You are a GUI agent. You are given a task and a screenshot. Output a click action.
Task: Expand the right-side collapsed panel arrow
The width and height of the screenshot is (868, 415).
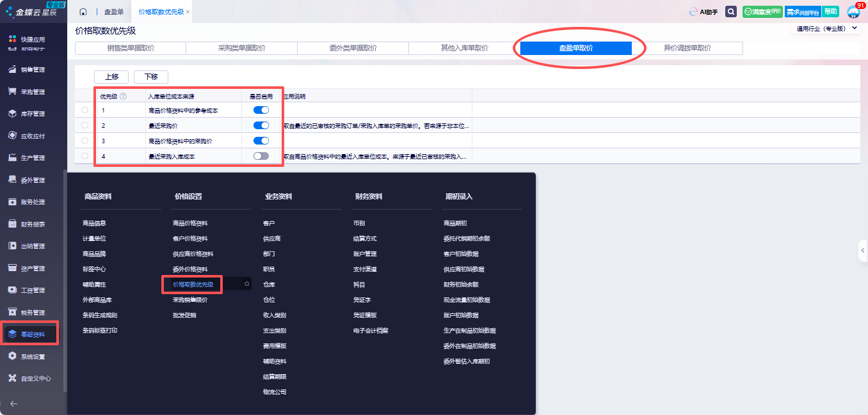click(x=862, y=250)
